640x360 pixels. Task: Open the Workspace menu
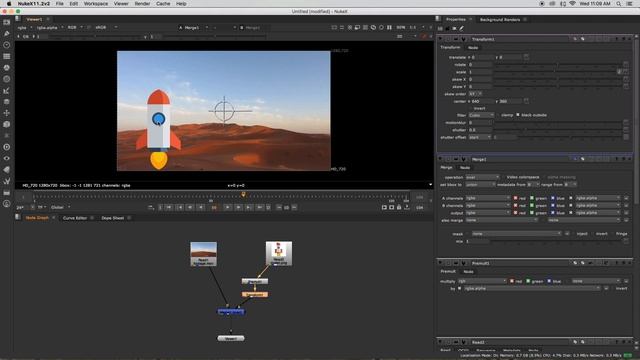(96, 4)
